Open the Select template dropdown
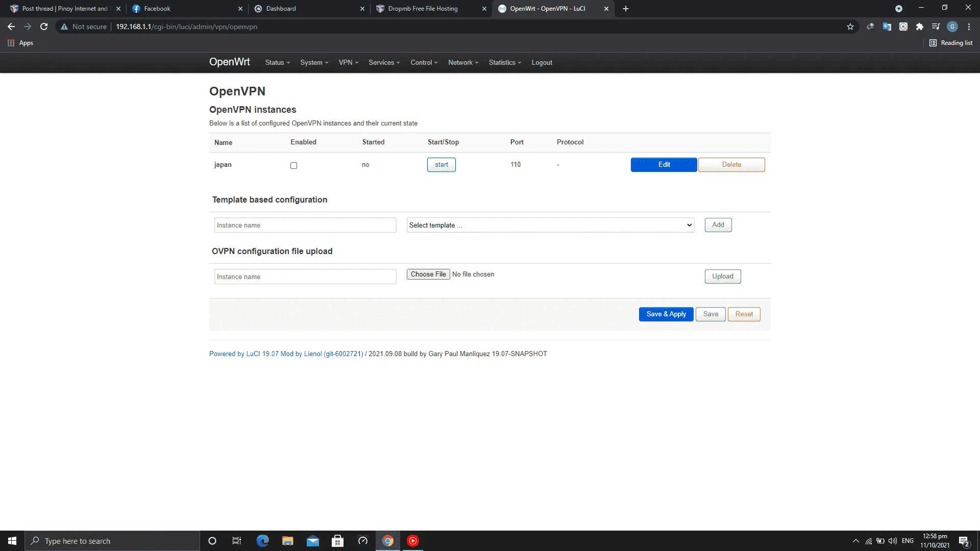 pyautogui.click(x=550, y=225)
